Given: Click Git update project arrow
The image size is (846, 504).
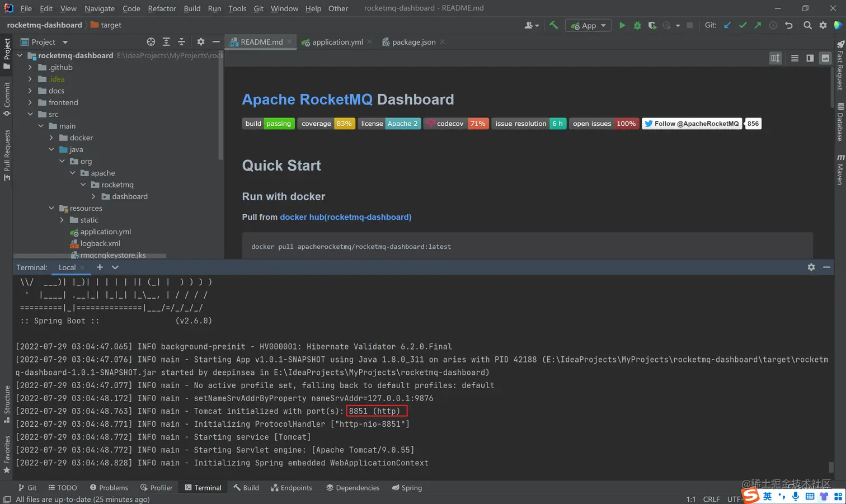Looking at the screenshot, I should (727, 25).
